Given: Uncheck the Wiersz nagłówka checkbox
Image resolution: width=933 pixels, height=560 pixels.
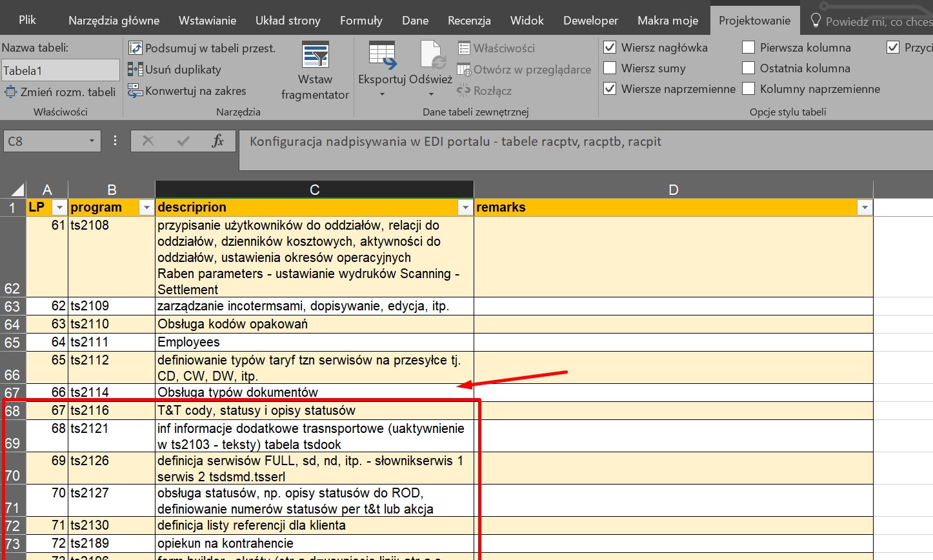Looking at the screenshot, I should click(x=610, y=48).
